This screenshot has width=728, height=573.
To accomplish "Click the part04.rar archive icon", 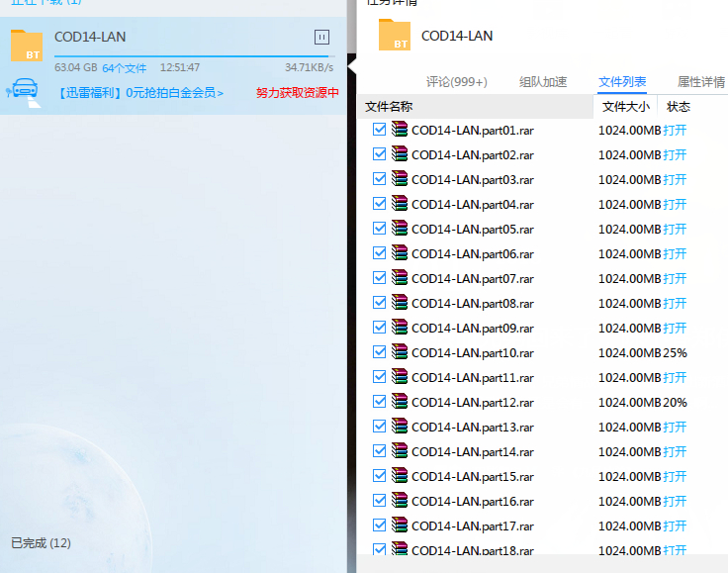I will click(x=400, y=204).
